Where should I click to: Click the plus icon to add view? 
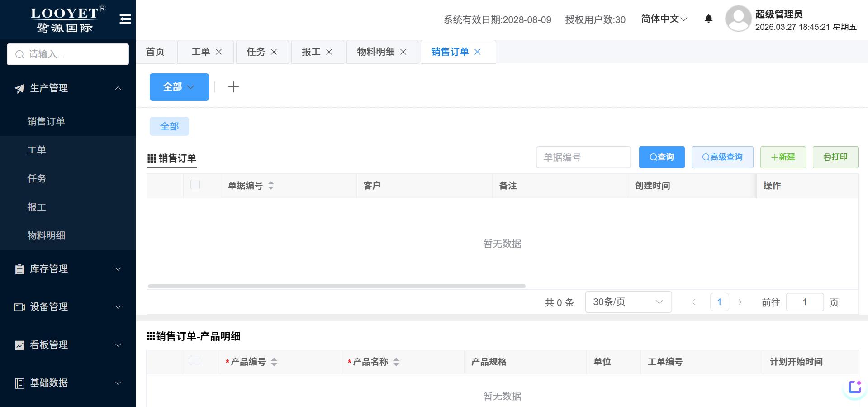pos(233,87)
